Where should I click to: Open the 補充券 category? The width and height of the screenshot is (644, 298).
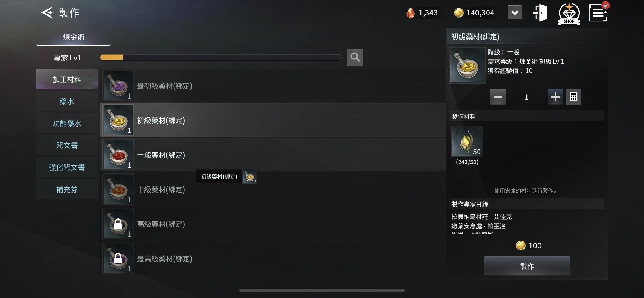(x=67, y=189)
